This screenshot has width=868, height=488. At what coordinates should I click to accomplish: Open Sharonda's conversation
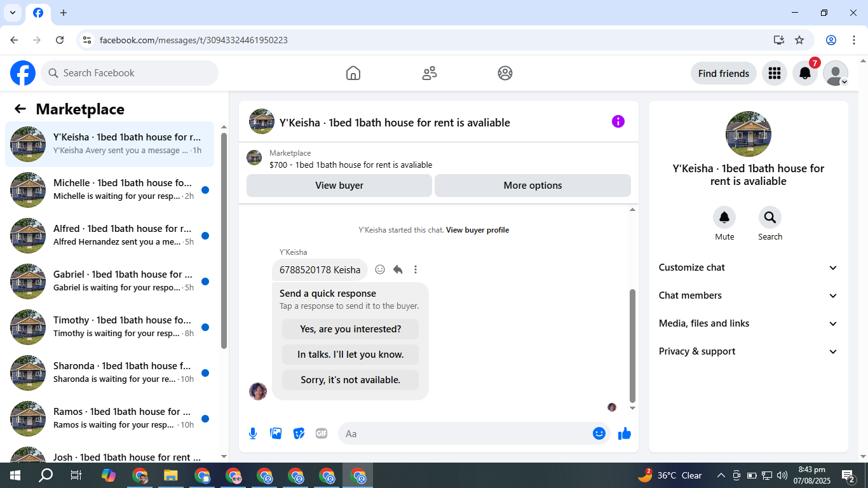pos(110,373)
